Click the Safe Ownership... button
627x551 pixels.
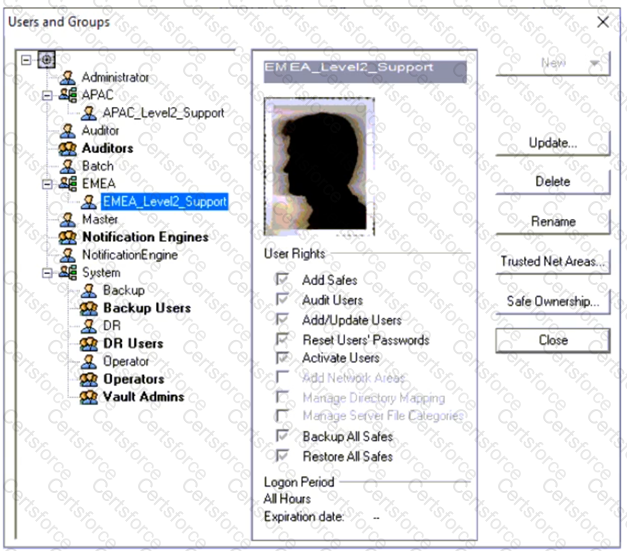pos(553,300)
